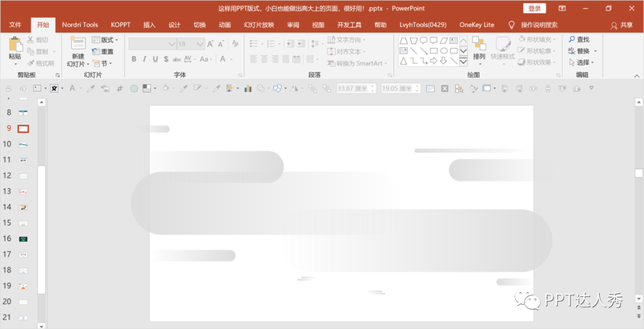Click the 登录 sign-in button
Screen dimensions: 644x329
tap(534, 8)
